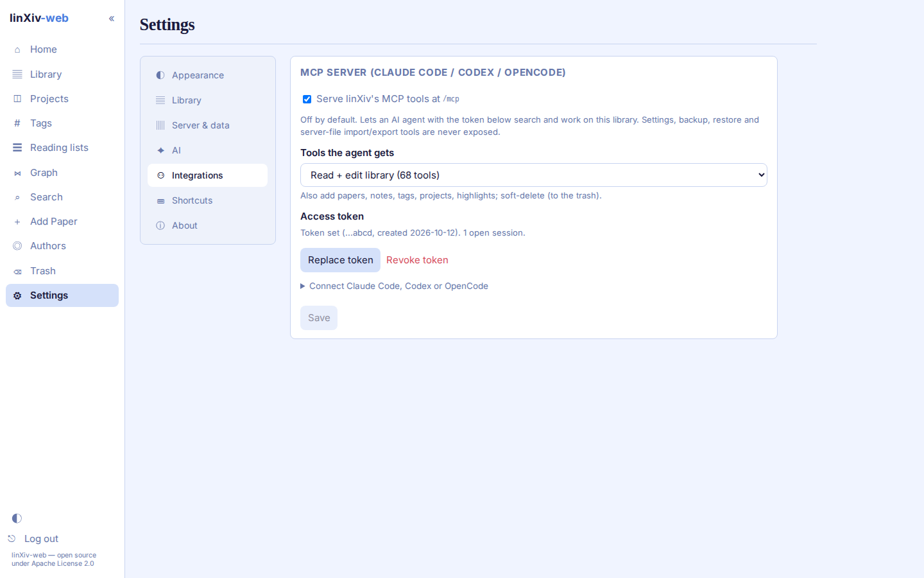This screenshot has height=578, width=924.
Task: Click the Appearance half-circle icon in settings
Action: click(x=160, y=75)
